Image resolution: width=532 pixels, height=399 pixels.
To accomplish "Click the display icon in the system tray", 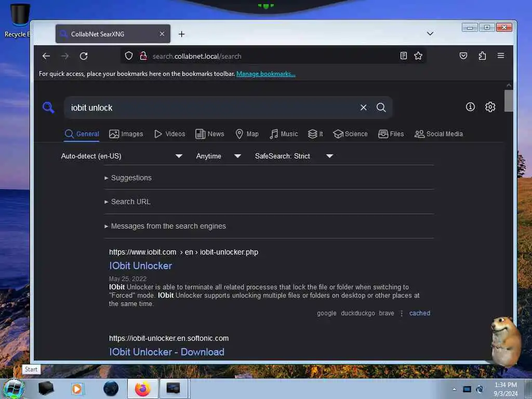I will coord(467,389).
